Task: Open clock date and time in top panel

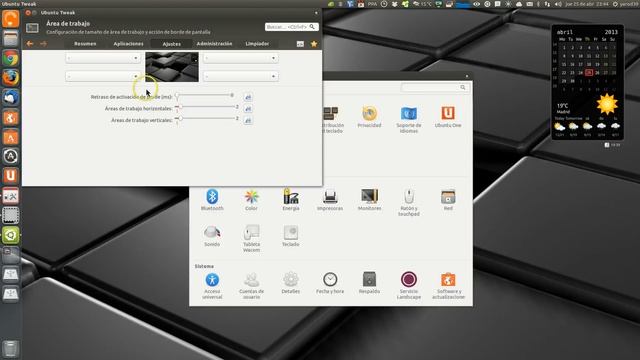Action: (x=587, y=4)
